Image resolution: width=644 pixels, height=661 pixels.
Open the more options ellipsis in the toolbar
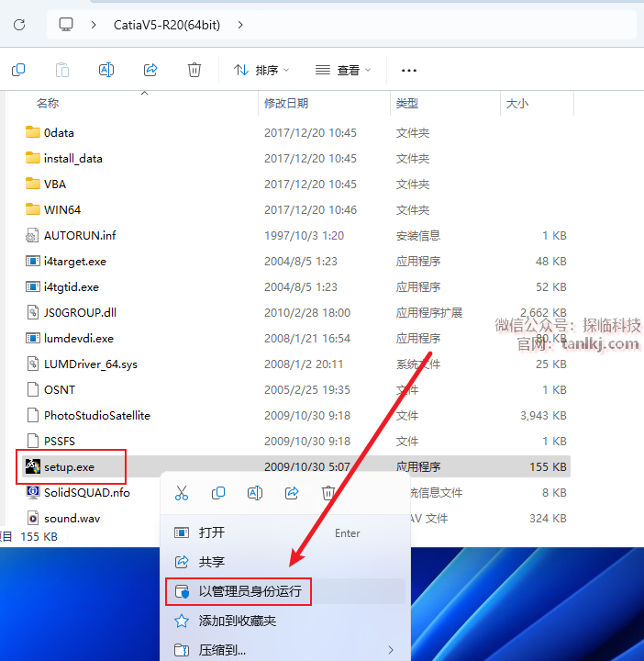(x=409, y=70)
